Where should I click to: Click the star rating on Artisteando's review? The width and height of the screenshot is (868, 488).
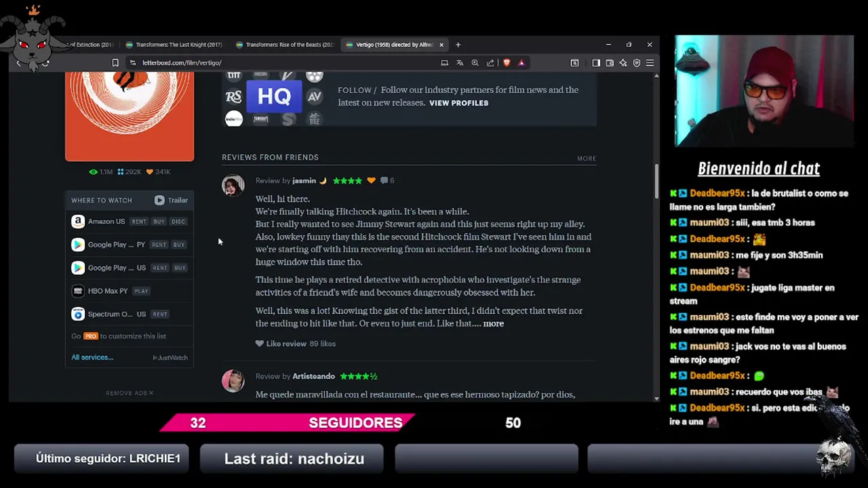point(359,376)
